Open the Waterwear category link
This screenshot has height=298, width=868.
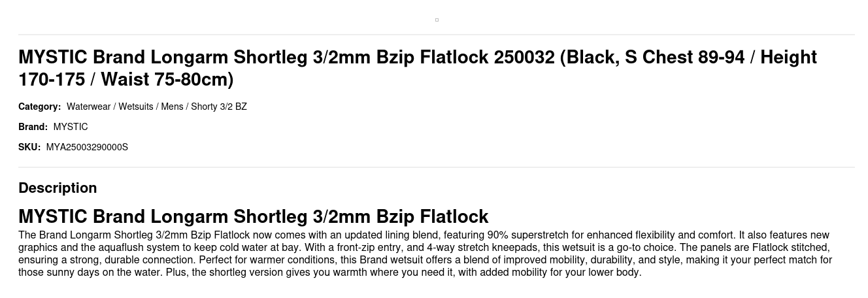click(x=88, y=107)
